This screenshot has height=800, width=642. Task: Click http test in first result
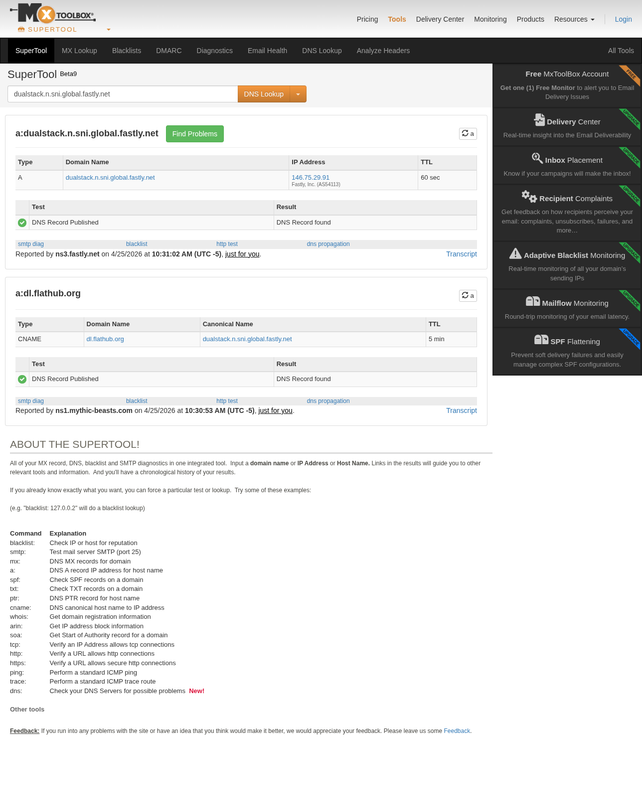pyautogui.click(x=227, y=244)
